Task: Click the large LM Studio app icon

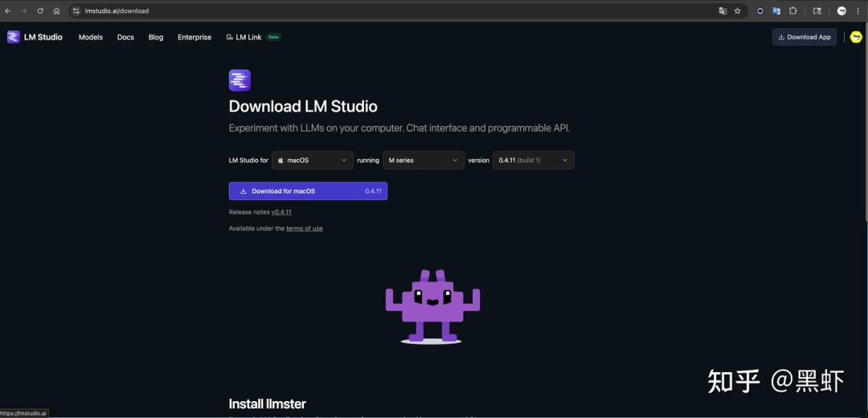Action: (240, 80)
